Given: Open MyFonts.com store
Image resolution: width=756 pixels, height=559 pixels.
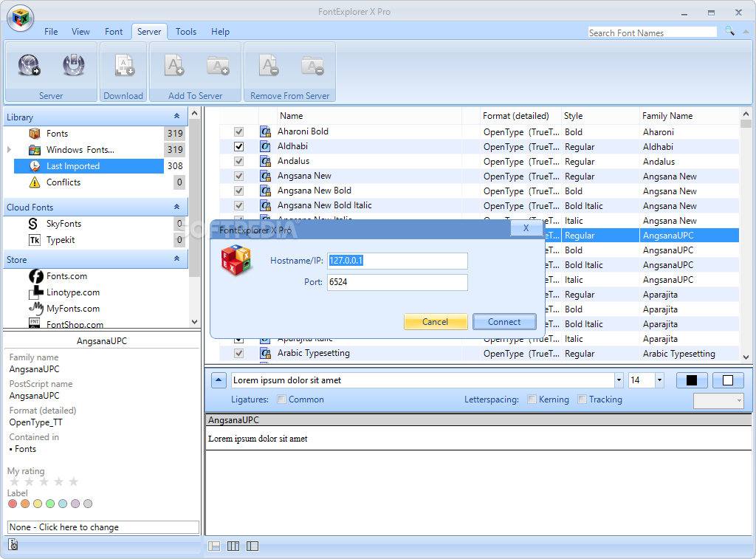Looking at the screenshot, I should [73, 309].
